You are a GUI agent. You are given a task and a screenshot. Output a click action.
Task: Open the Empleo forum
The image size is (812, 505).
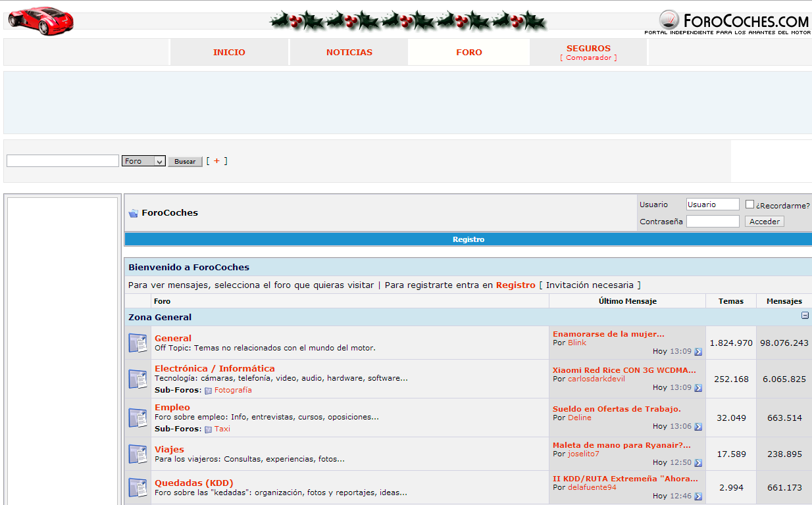172,408
